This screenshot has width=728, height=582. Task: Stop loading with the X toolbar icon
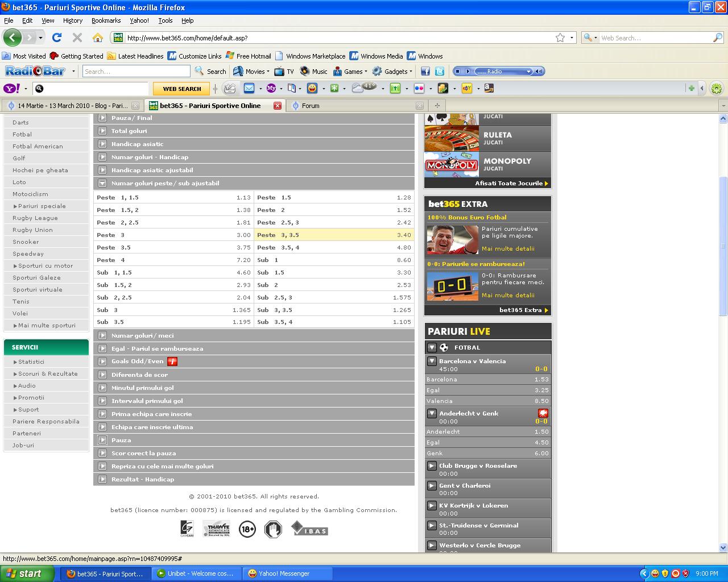(x=77, y=38)
